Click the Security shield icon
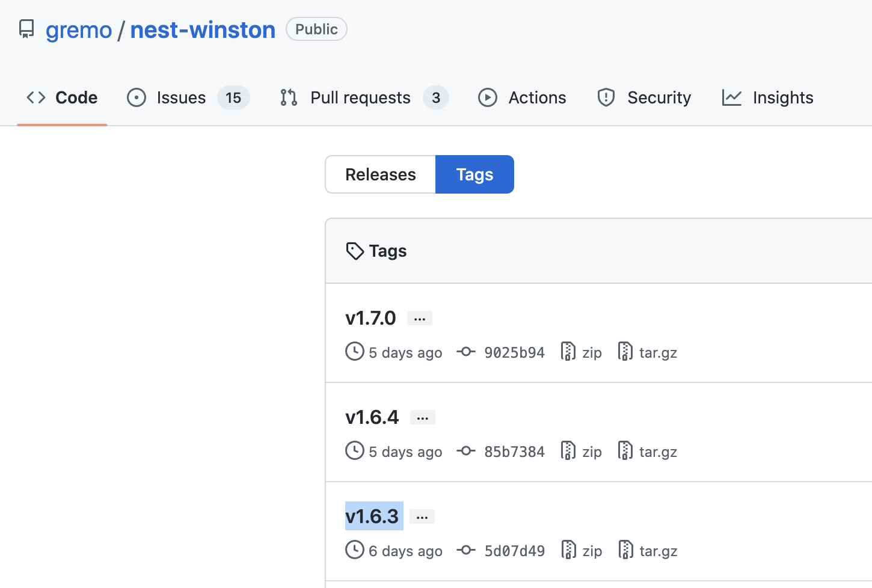Screen dimensions: 872x588 (x=606, y=97)
